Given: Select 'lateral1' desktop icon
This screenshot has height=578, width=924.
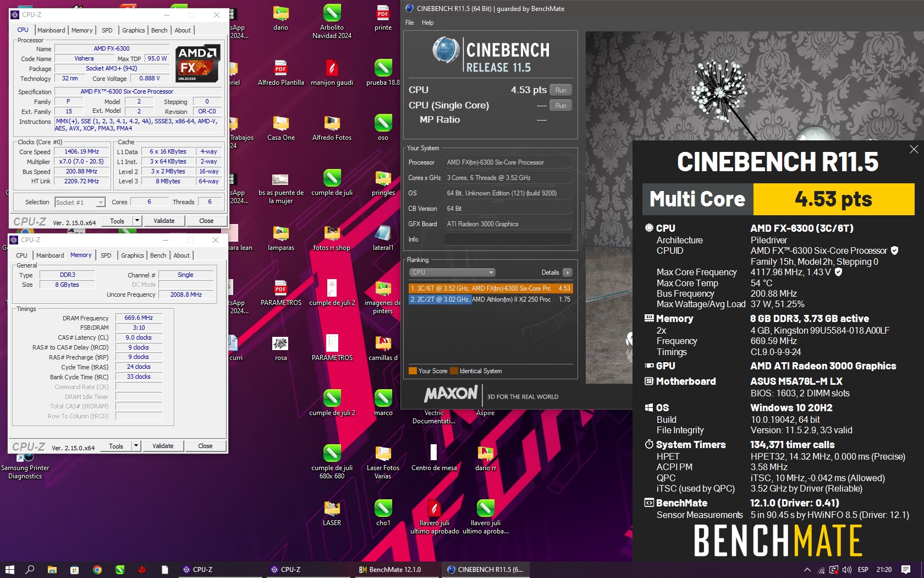Looking at the screenshot, I should 383,238.
